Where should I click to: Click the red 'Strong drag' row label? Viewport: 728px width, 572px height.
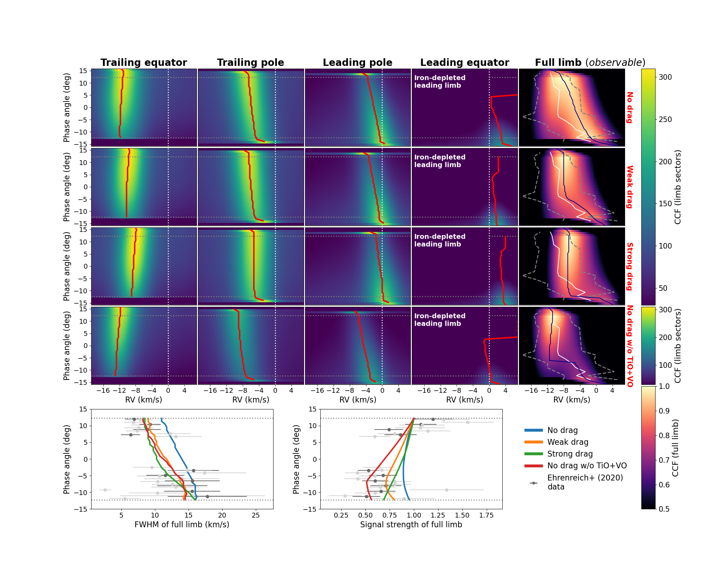(630, 266)
